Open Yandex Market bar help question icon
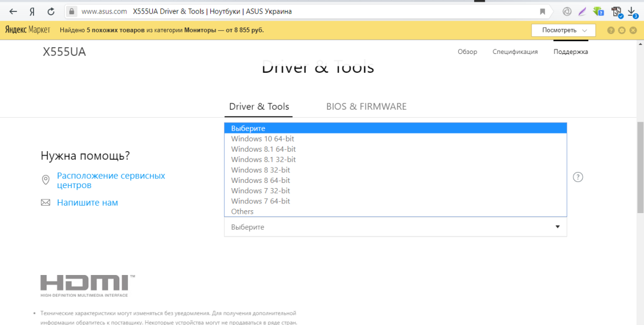 point(610,30)
